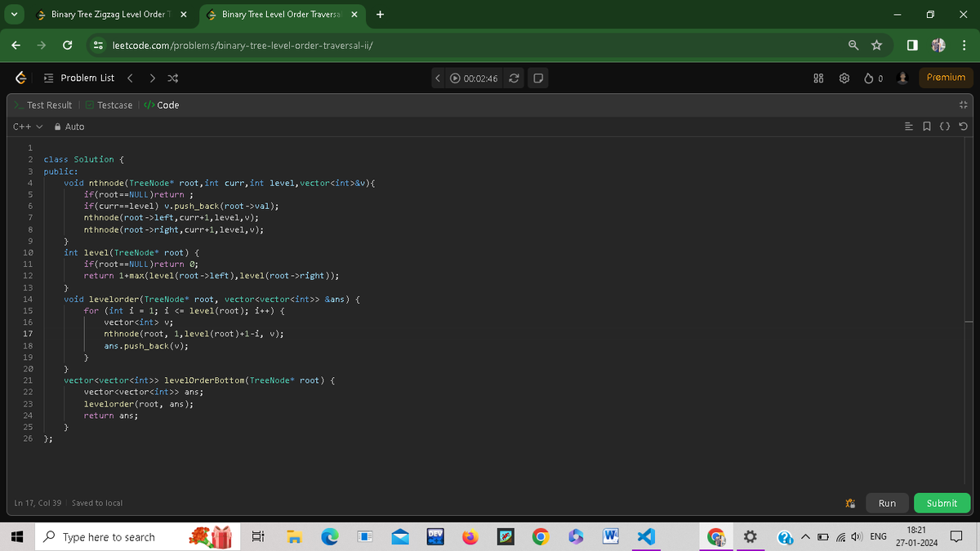Go back in browser history

click(16, 46)
